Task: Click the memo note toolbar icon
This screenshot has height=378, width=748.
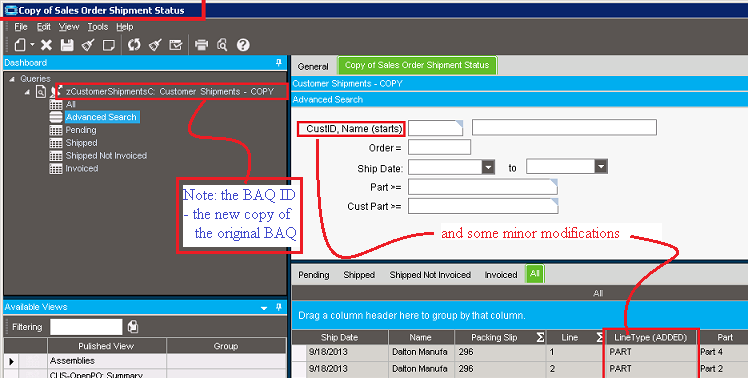Action: point(109,45)
